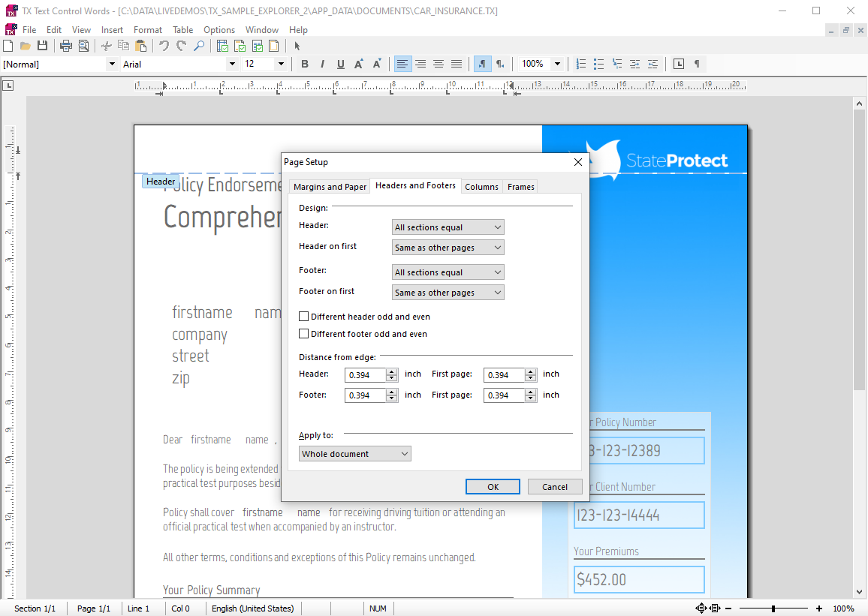This screenshot has width=868, height=616.
Task: Confirm Page Setup with OK
Action: pyautogui.click(x=493, y=486)
